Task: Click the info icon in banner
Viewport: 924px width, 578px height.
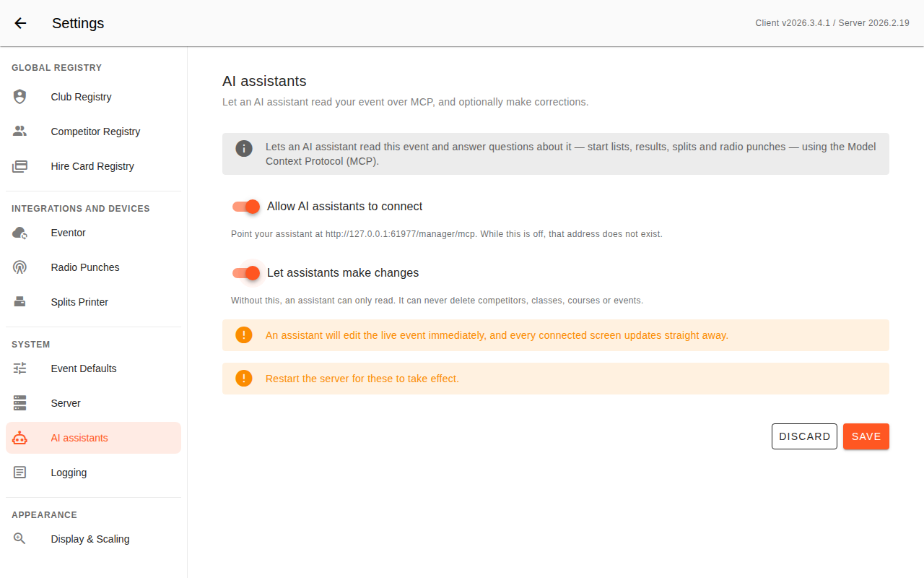Action: coord(244,149)
